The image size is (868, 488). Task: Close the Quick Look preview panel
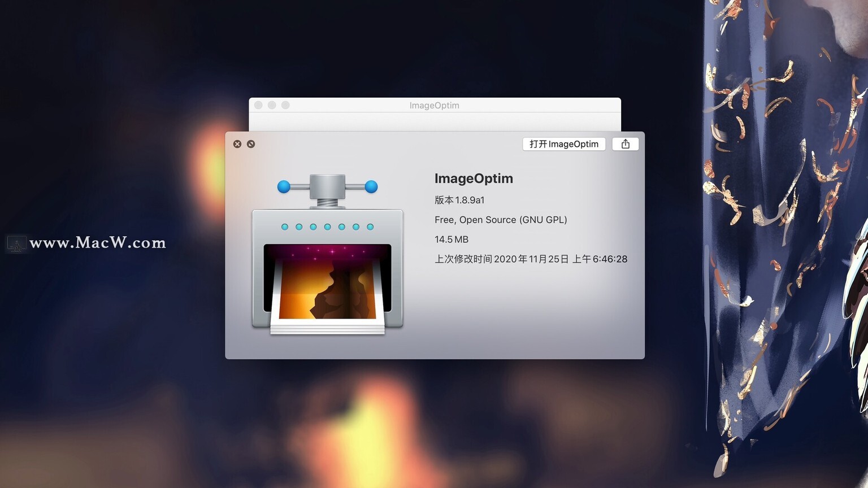[x=237, y=144]
